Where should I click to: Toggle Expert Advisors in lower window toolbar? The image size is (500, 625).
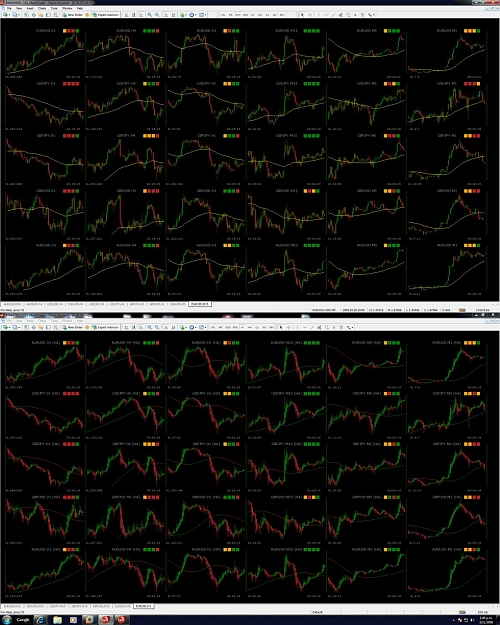[106, 327]
